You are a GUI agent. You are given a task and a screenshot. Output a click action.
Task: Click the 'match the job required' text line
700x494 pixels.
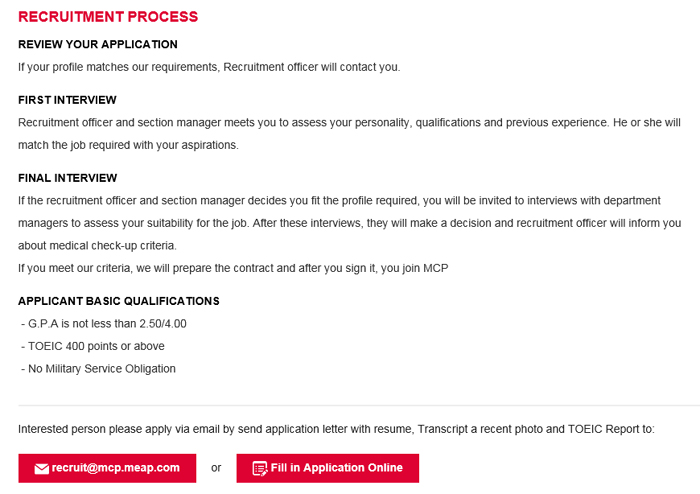pyautogui.click(x=128, y=145)
